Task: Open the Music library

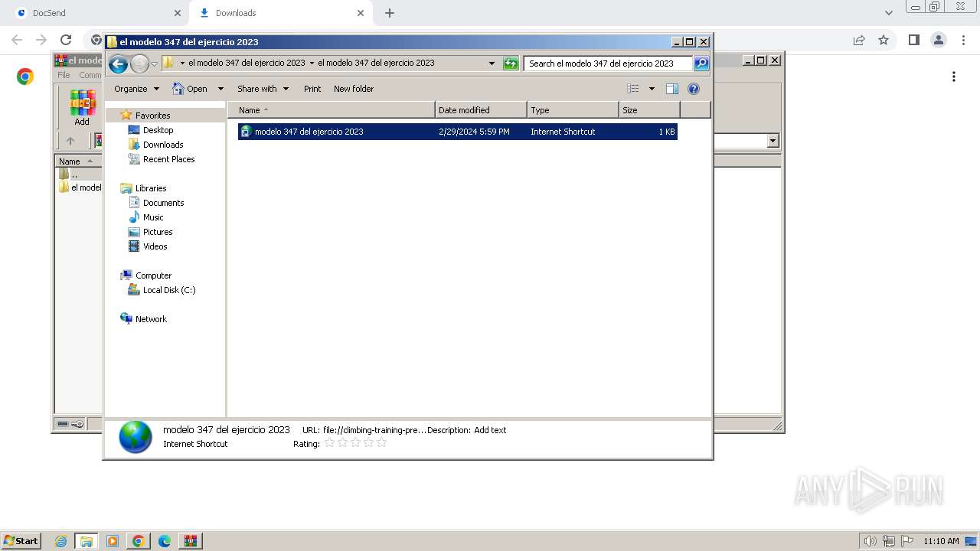Action: [x=152, y=217]
